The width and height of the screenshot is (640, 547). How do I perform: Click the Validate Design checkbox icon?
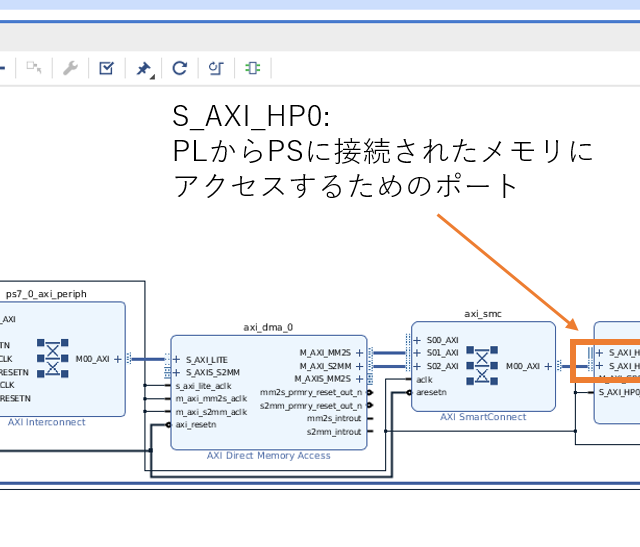[x=106, y=68]
